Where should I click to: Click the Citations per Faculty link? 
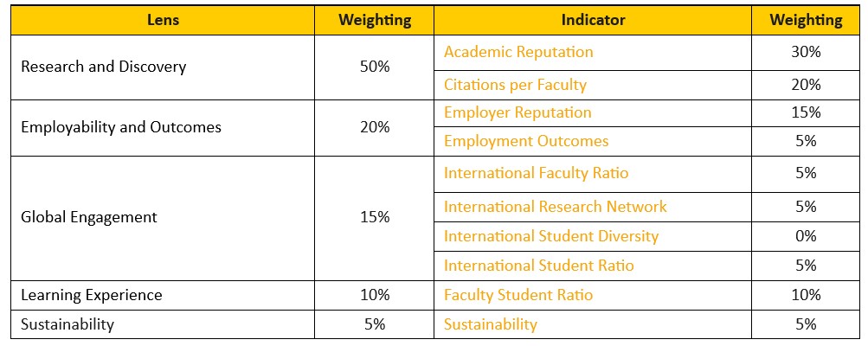(515, 85)
